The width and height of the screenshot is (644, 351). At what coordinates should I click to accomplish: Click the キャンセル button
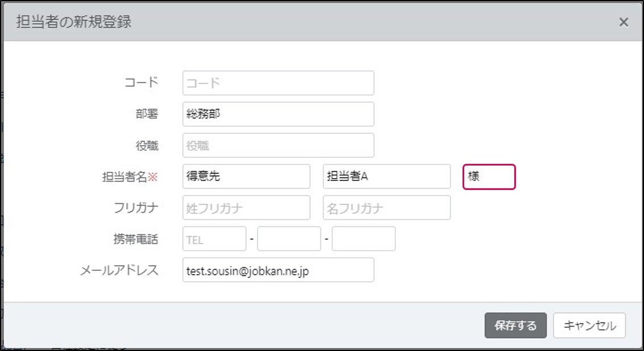pyautogui.click(x=589, y=325)
